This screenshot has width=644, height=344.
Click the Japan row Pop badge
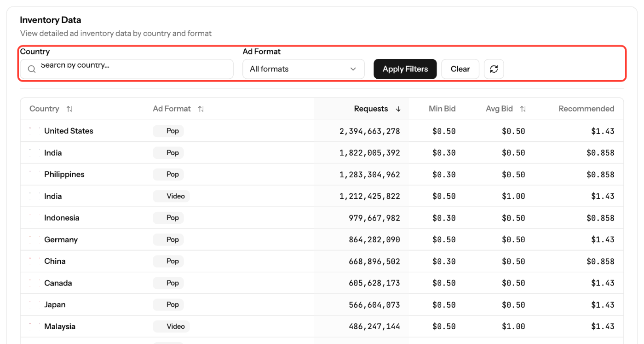[x=168, y=304]
